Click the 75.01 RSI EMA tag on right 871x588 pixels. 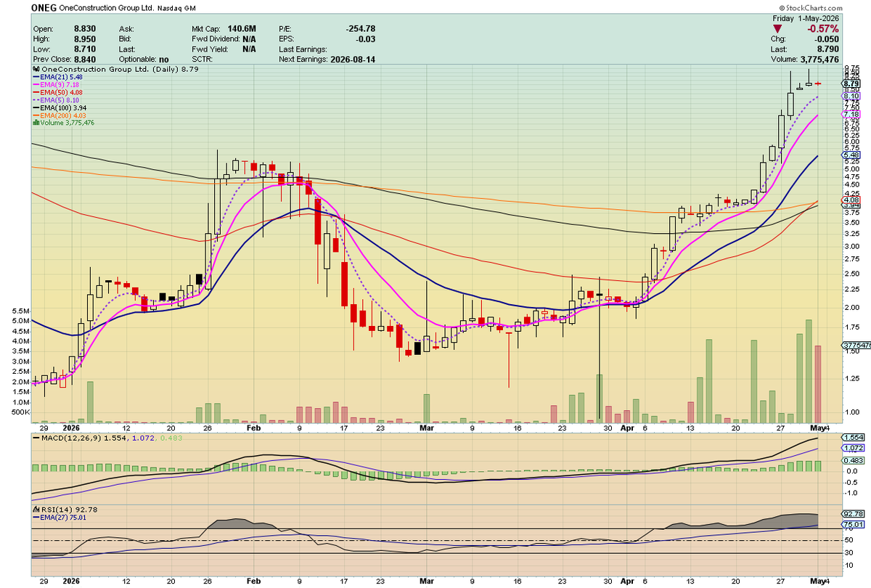(x=851, y=524)
